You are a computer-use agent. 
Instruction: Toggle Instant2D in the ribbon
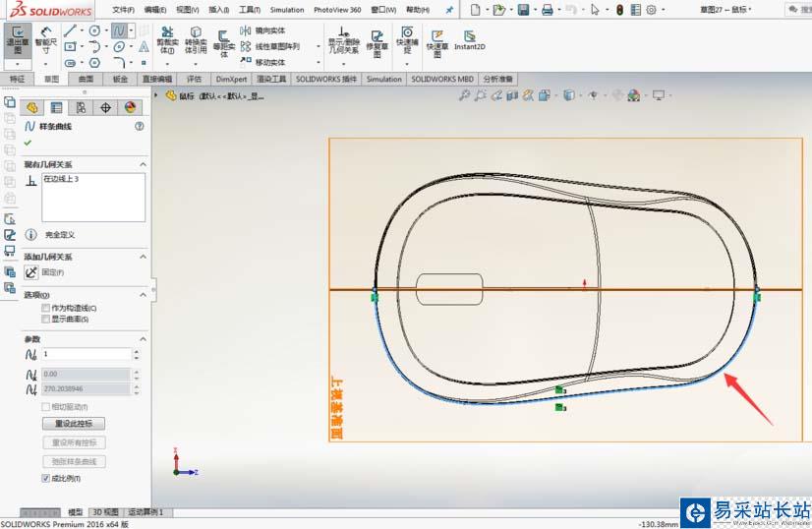point(469,38)
